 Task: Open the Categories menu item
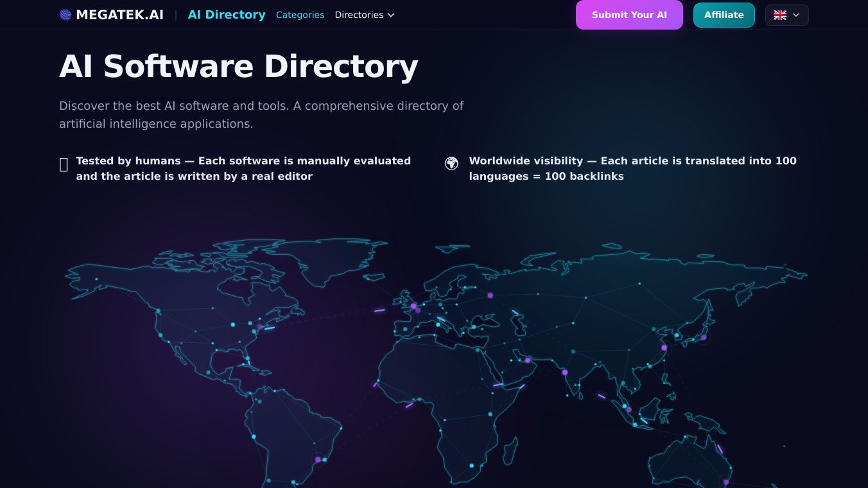coord(300,15)
